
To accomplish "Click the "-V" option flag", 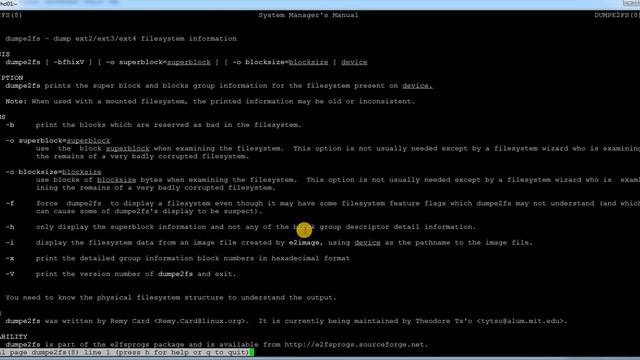I will (x=10, y=274).
